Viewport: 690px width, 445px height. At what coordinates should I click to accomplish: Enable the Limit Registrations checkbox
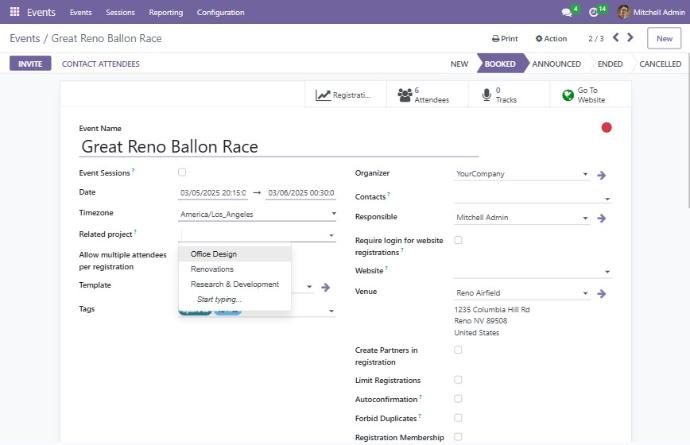[458, 380]
